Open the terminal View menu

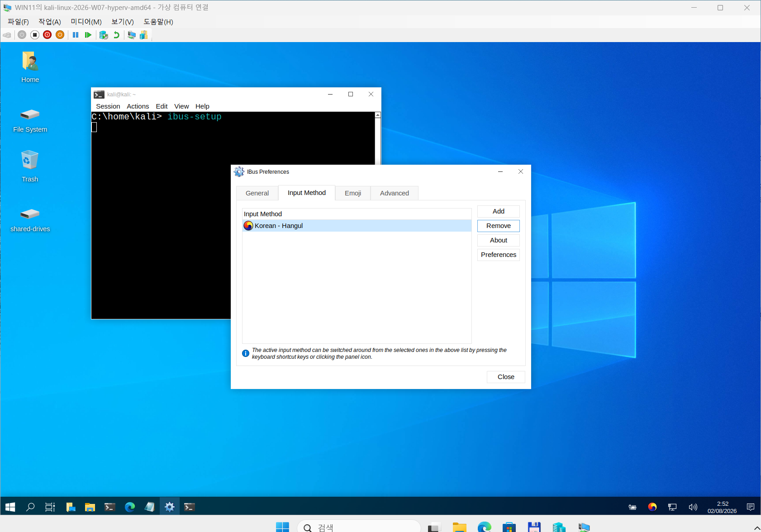point(182,106)
